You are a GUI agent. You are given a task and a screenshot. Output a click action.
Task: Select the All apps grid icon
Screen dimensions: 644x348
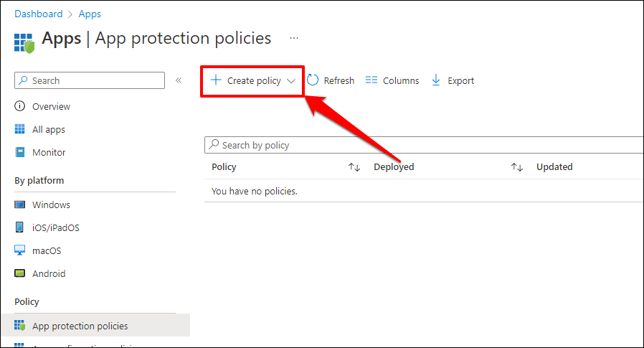(20, 129)
